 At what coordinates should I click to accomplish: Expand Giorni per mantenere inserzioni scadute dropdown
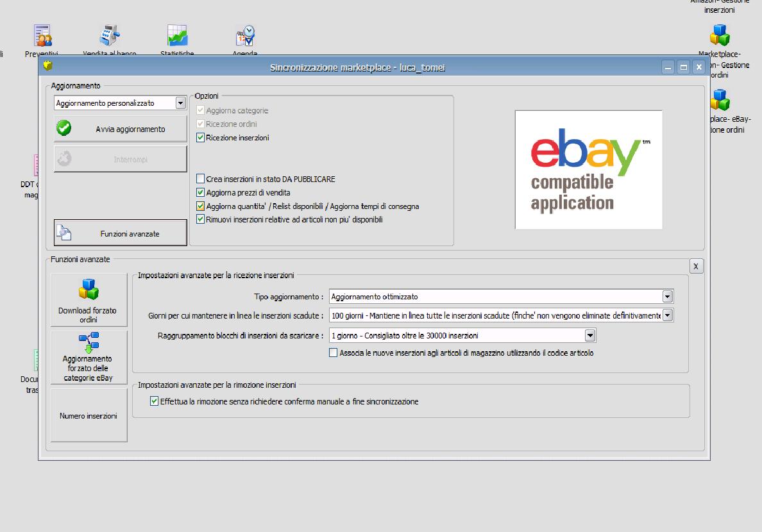667,315
